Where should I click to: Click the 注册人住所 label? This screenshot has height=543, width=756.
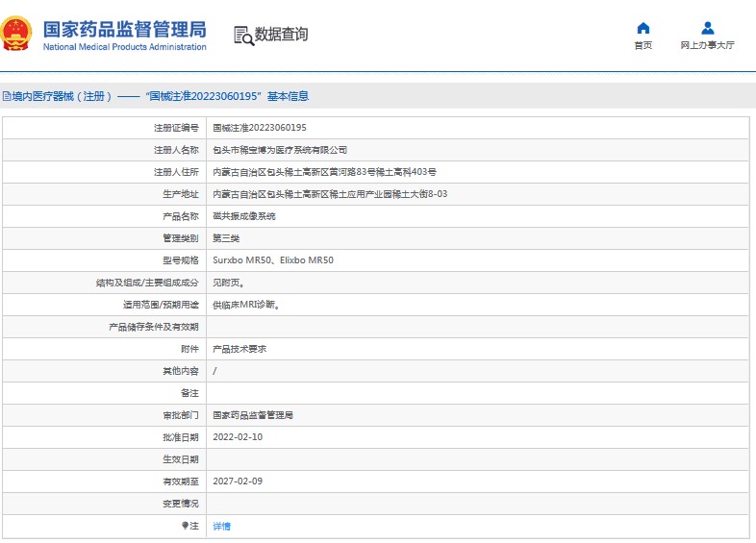[x=176, y=172]
